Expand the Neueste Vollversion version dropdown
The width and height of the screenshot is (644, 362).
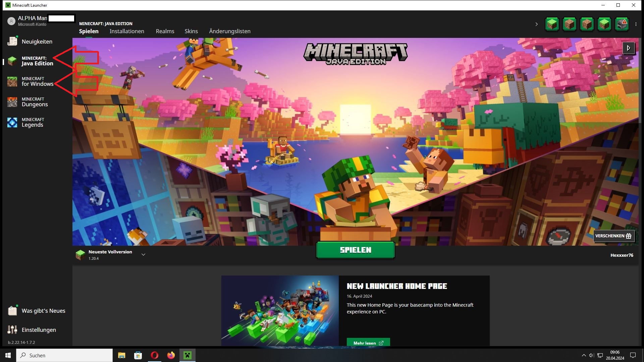click(143, 255)
